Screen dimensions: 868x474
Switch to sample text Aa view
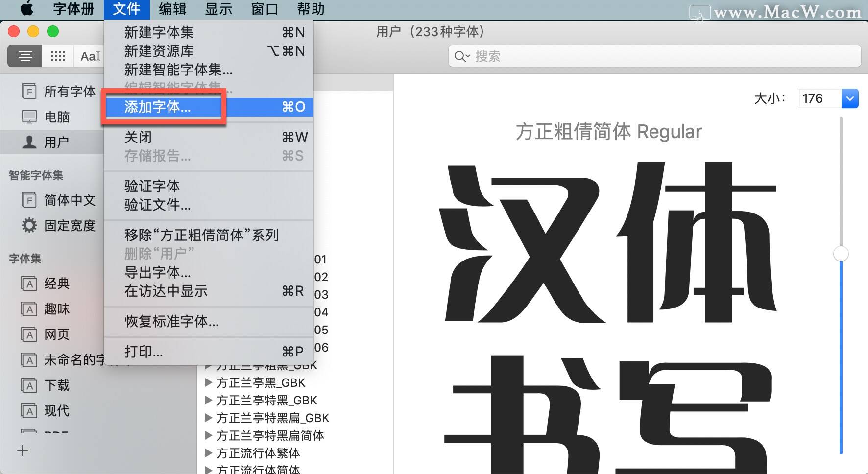coord(90,56)
